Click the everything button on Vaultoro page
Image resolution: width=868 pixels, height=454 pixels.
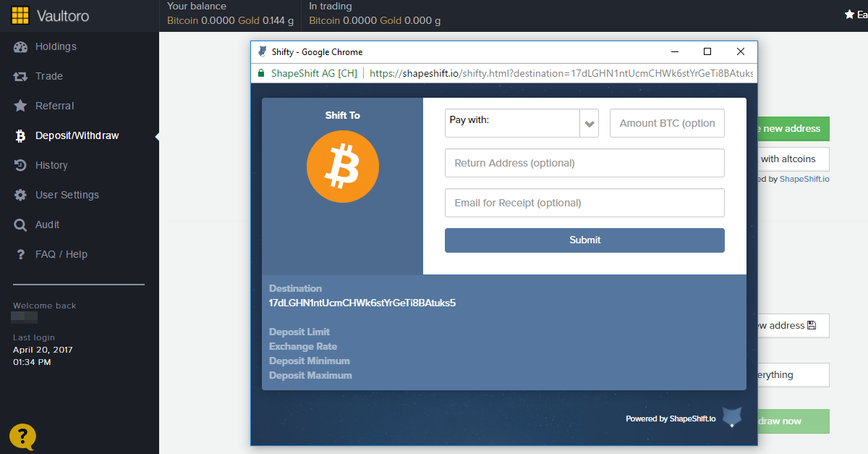point(792,375)
